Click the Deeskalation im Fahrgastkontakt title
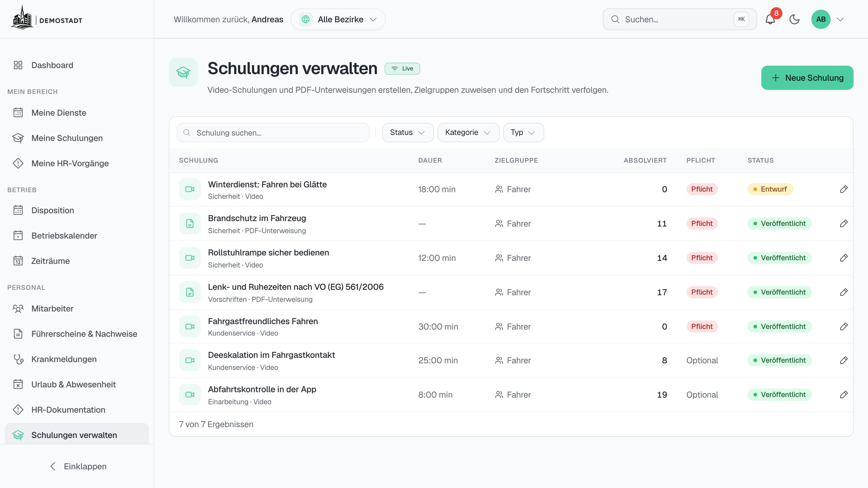Image resolution: width=868 pixels, height=488 pixels. [x=271, y=355]
